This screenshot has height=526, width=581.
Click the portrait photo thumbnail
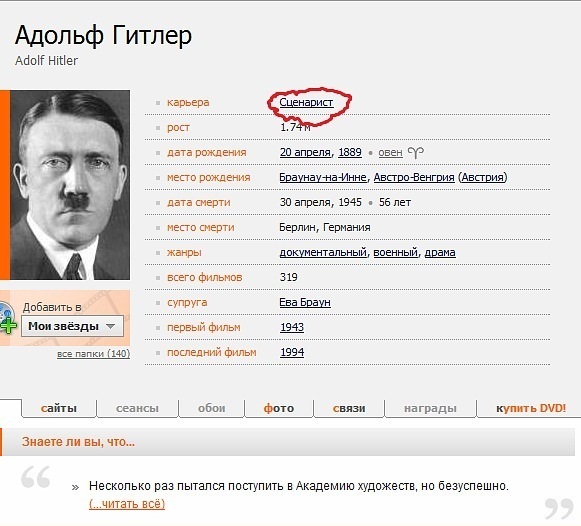(x=70, y=185)
